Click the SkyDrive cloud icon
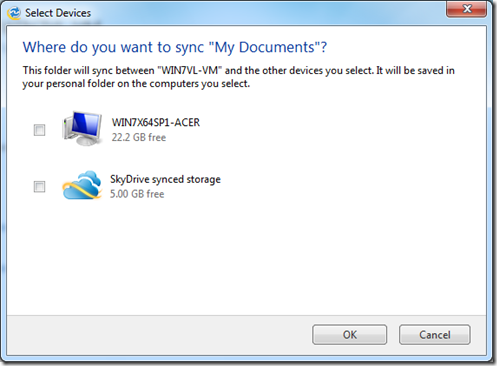The height and width of the screenshot is (366, 497). [82, 185]
